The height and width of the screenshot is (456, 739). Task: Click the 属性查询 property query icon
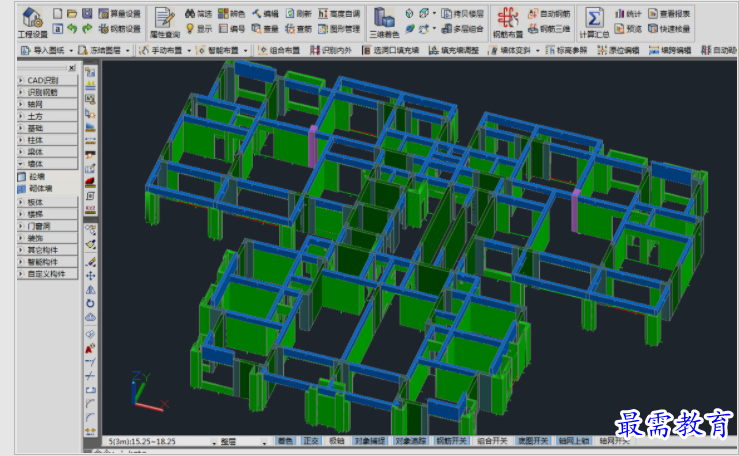pos(164,22)
